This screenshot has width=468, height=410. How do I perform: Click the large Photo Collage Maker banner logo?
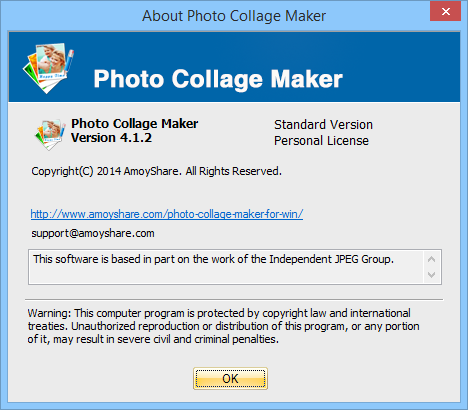point(49,68)
